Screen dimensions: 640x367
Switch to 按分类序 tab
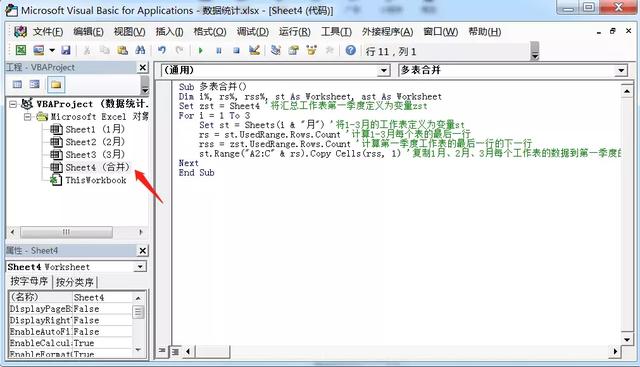tap(75, 282)
